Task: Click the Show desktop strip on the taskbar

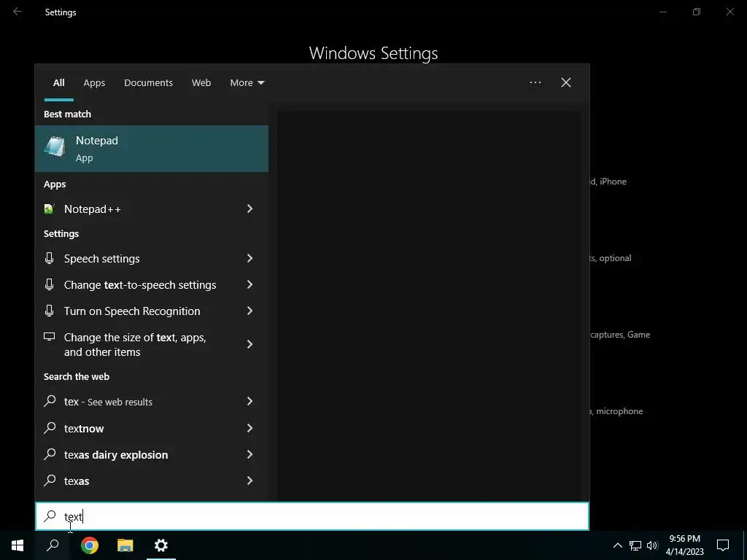Action: click(x=745, y=545)
